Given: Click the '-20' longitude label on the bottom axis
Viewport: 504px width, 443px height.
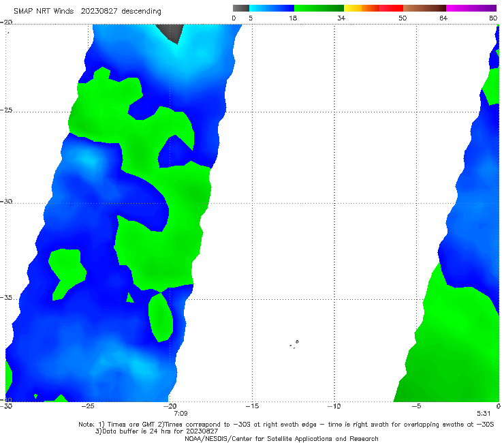Looking at the screenshot, I should coord(170,406).
